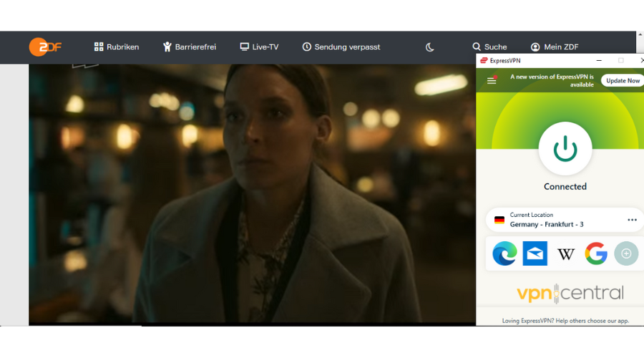Add a new shortcut with plus icon
The height and width of the screenshot is (358, 644).
pos(626,253)
